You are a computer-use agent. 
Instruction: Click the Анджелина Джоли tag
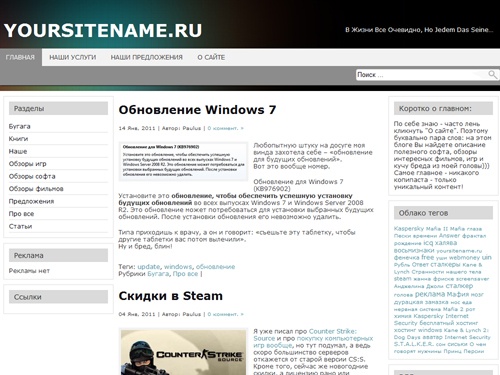[418, 286]
